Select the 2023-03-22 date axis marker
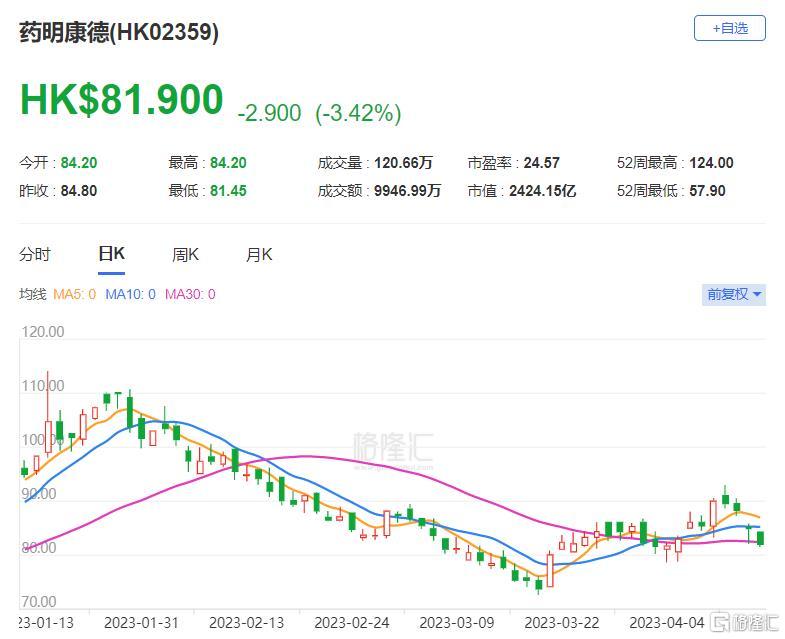 (x=561, y=622)
